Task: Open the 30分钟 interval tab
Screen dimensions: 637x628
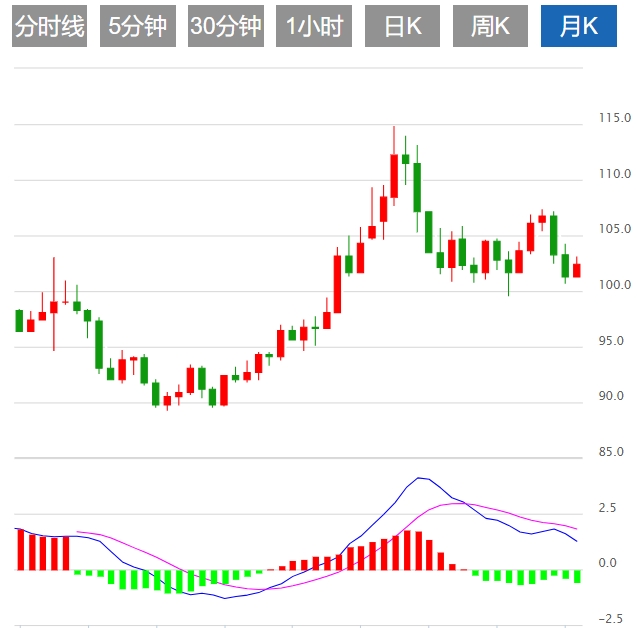Action: coord(225,27)
